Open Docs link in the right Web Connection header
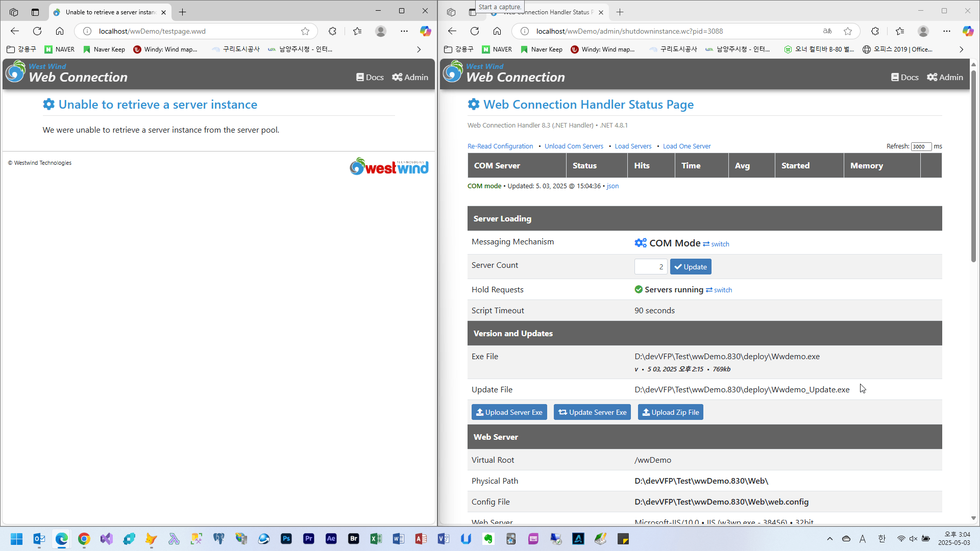 pos(905,77)
